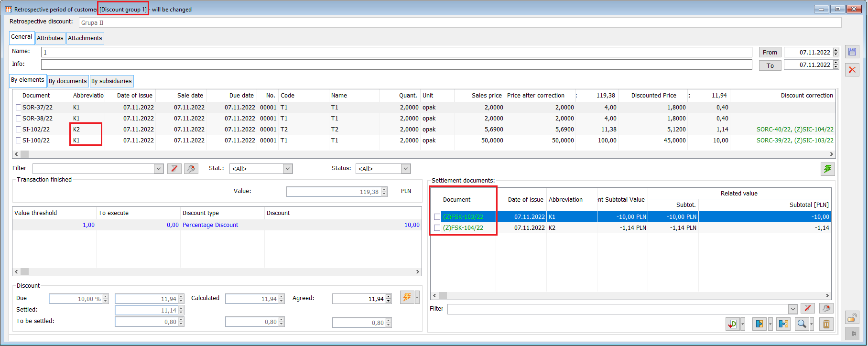Expand arrow next to orange lightning button
Screen dimensions: 868x346
click(417, 297)
